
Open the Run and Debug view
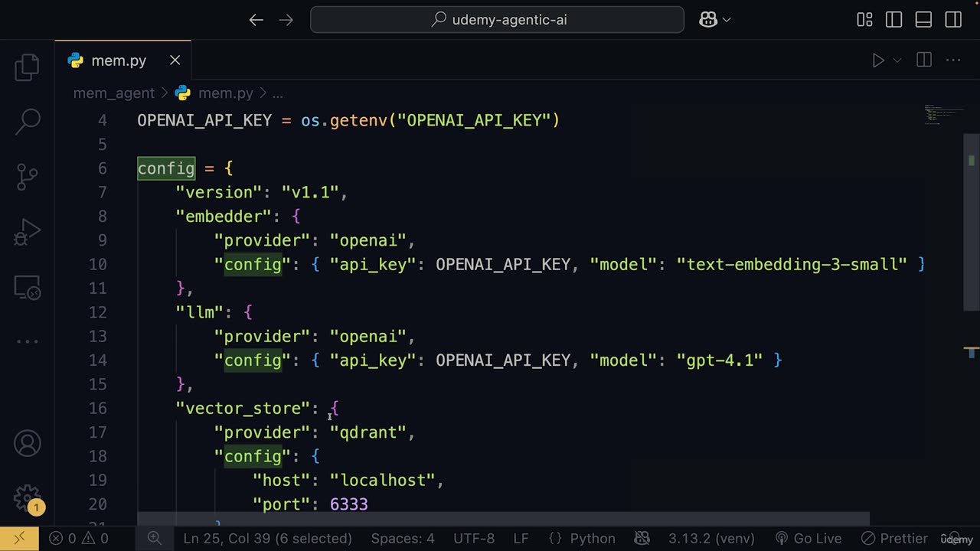click(x=27, y=232)
